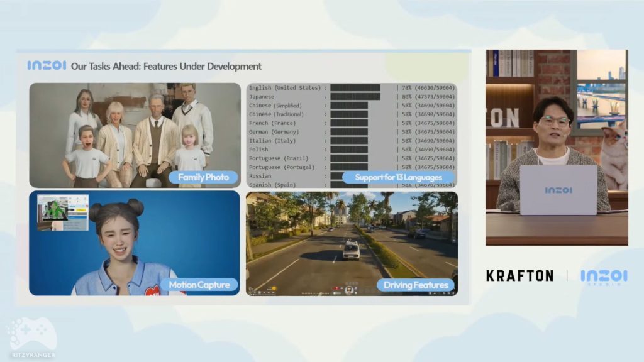The width and height of the screenshot is (644, 362).
Task: Click the Polish progress bar
Action: click(x=349, y=150)
